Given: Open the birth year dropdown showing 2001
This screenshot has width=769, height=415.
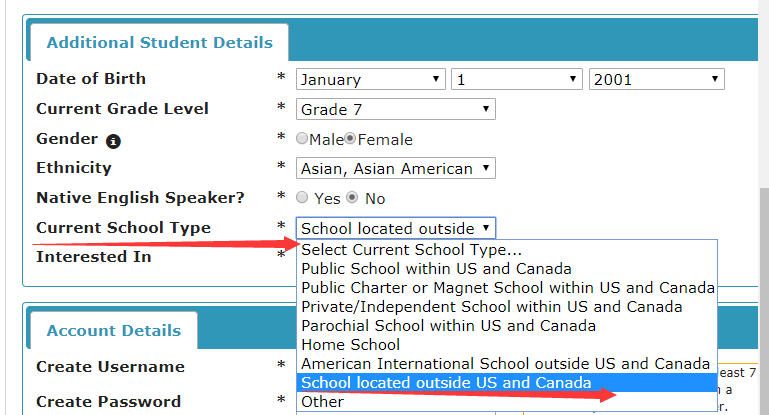Looking at the screenshot, I should pos(657,79).
